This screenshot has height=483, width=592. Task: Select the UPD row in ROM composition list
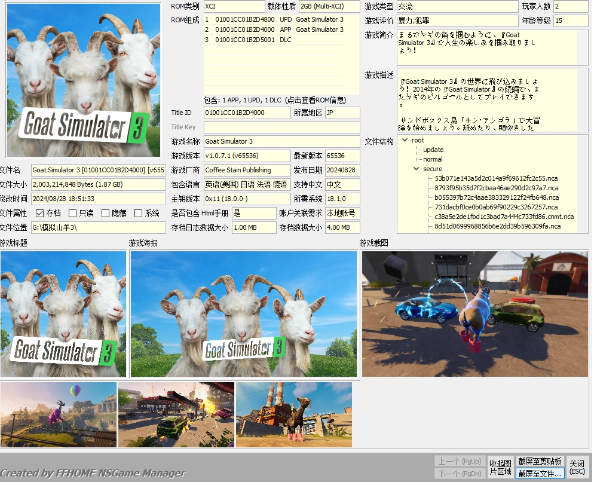[x=274, y=19]
